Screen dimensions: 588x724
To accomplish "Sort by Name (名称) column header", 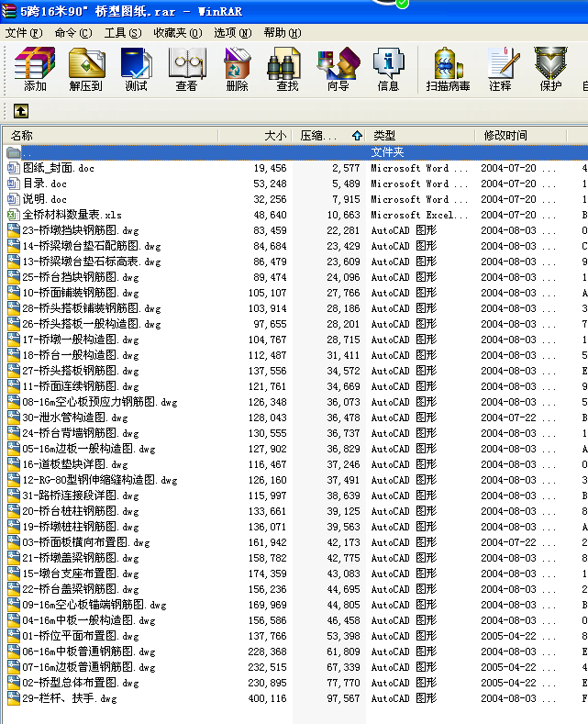I will (111, 135).
